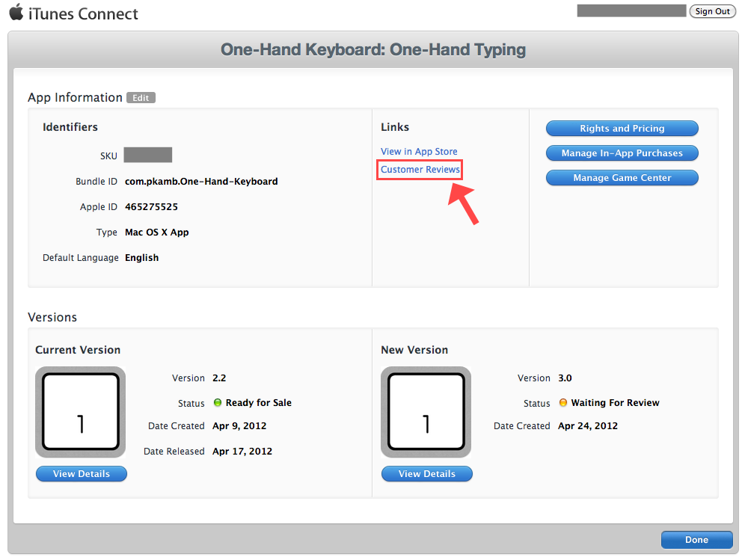Screen dimensions: 745x560
Task: Sign out of iTunes Connect
Action: coord(712,11)
